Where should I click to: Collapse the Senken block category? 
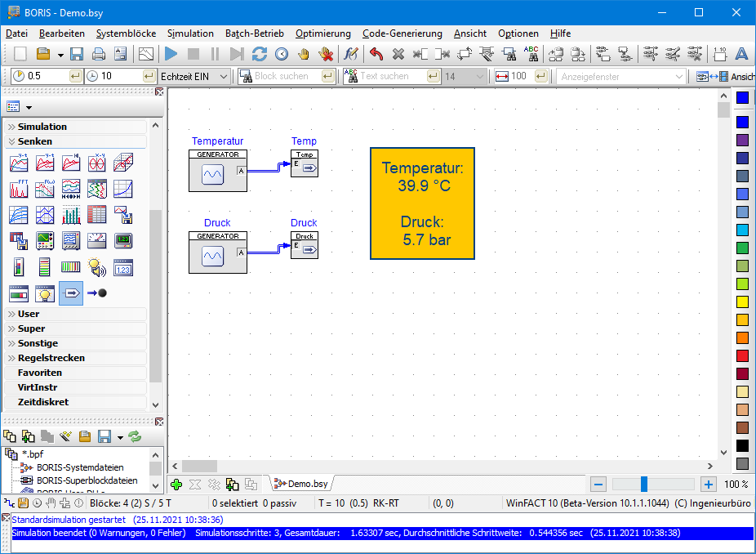(75, 141)
